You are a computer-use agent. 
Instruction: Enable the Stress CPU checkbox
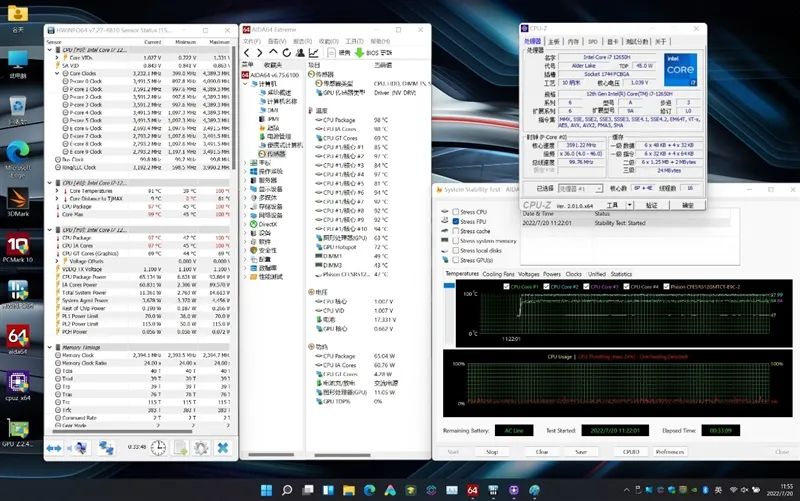point(455,212)
